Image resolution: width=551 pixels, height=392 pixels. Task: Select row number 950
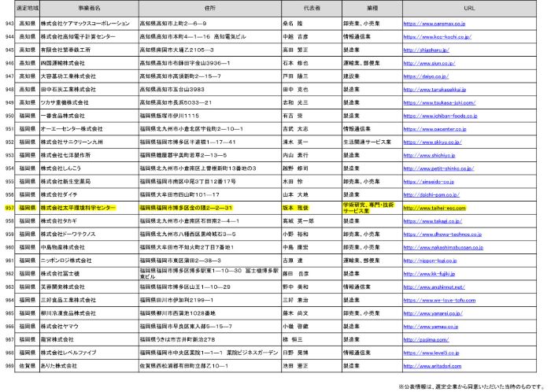[x=9, y=116]
